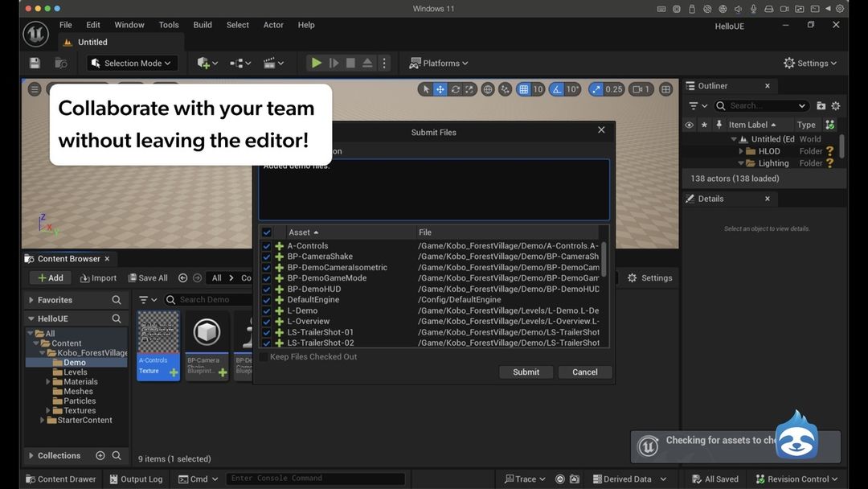Viewport: 868px width, 489px height.
Task: Toggle visibility column eye in Outliner
Action: tap(690, 125)
